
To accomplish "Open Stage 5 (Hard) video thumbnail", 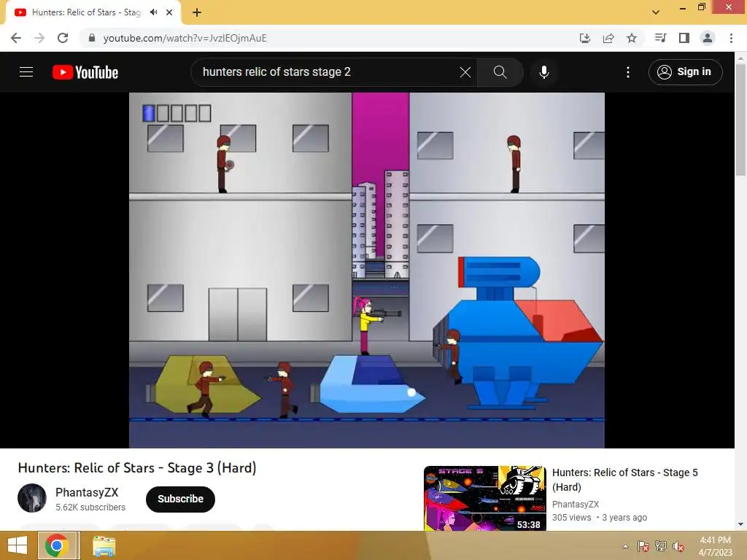I will pyautogui.click(x=484, y=498).
